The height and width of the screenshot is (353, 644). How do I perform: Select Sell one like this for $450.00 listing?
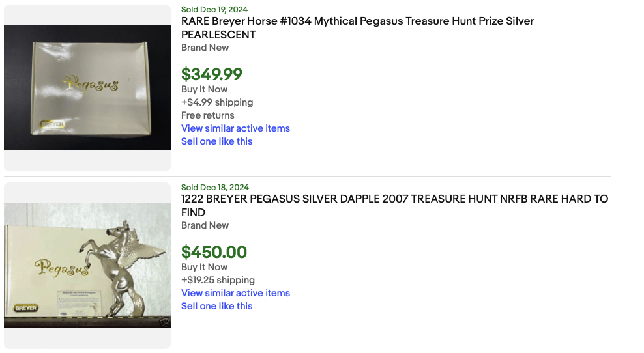[216, 306]
